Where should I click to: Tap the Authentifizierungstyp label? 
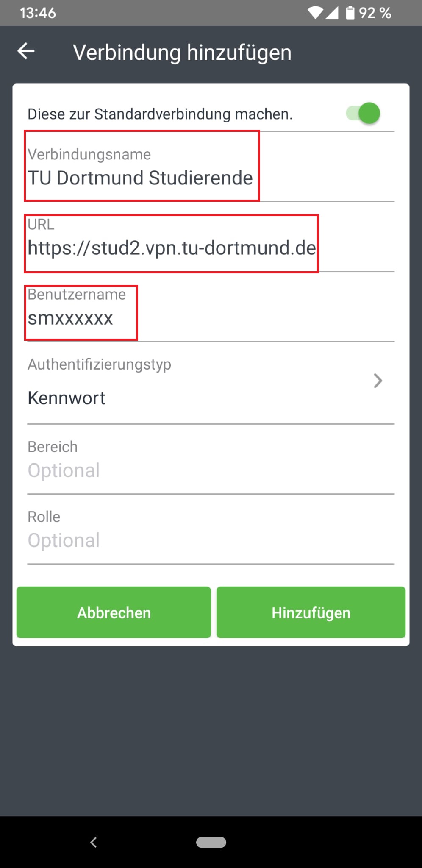(x=100, y=364)
